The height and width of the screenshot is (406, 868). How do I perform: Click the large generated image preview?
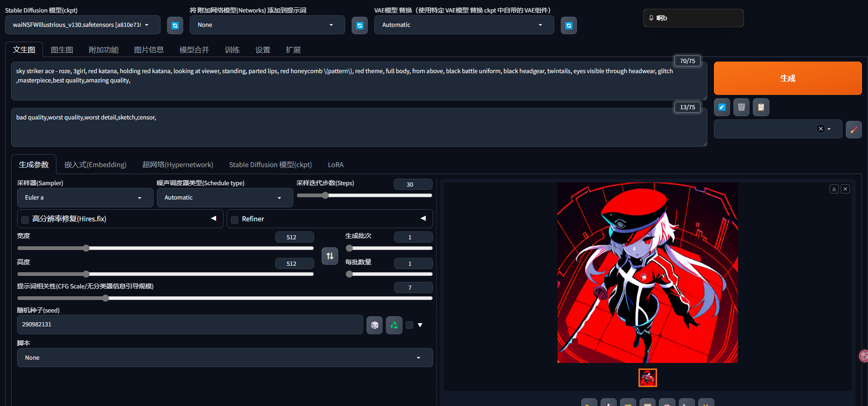click(x=647, y=273)
